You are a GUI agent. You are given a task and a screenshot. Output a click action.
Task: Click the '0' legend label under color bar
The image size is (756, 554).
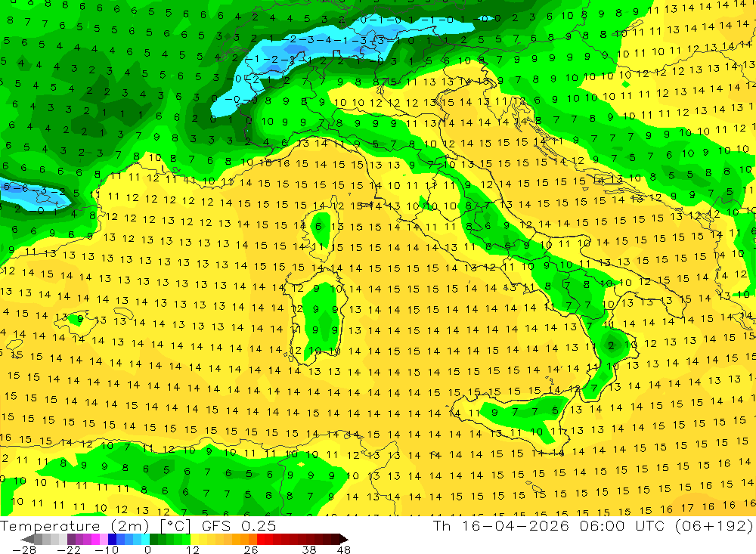[148, 550]
